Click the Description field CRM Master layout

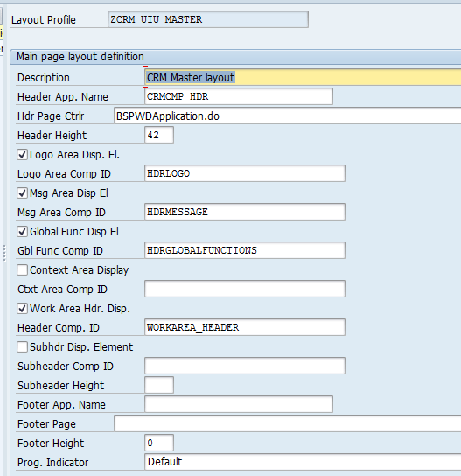[303, 77]
